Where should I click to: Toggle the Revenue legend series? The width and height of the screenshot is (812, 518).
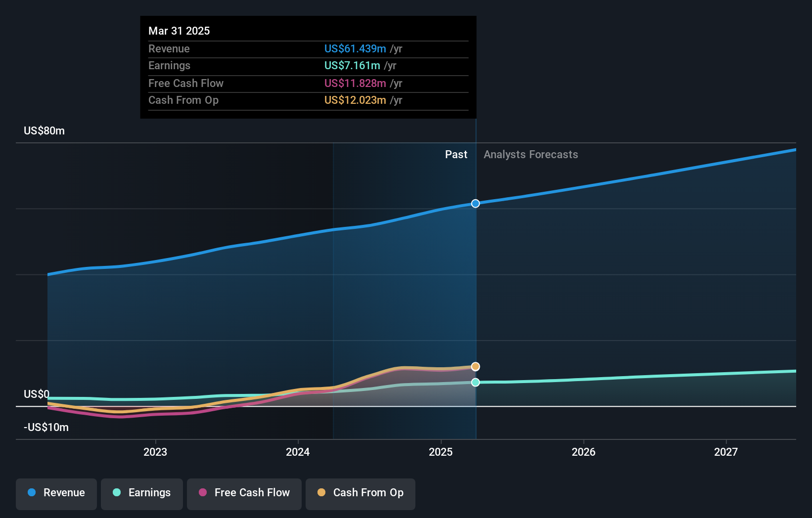pyautogui.click(x=56, y=494)
